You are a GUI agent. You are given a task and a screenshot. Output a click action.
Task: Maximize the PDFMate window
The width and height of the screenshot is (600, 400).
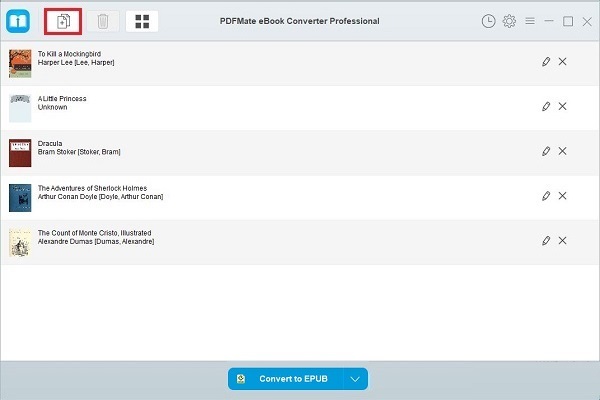click(568, 21)
